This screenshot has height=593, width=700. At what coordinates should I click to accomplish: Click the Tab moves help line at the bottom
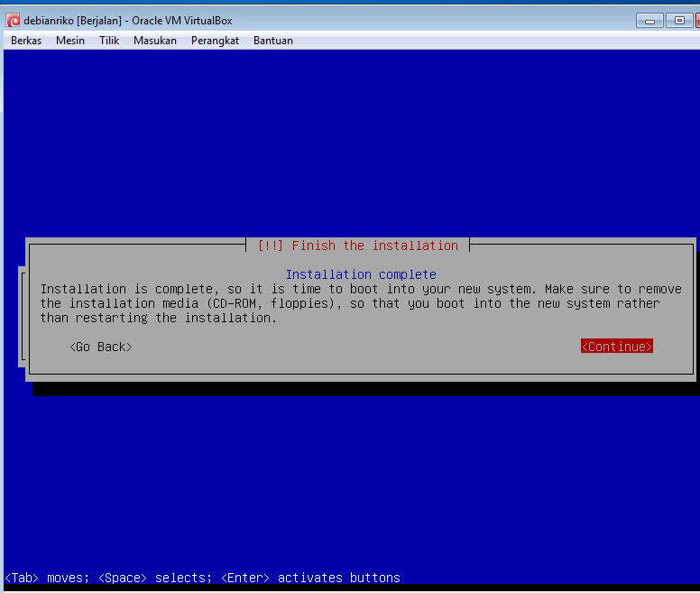(x=202, y=578)
